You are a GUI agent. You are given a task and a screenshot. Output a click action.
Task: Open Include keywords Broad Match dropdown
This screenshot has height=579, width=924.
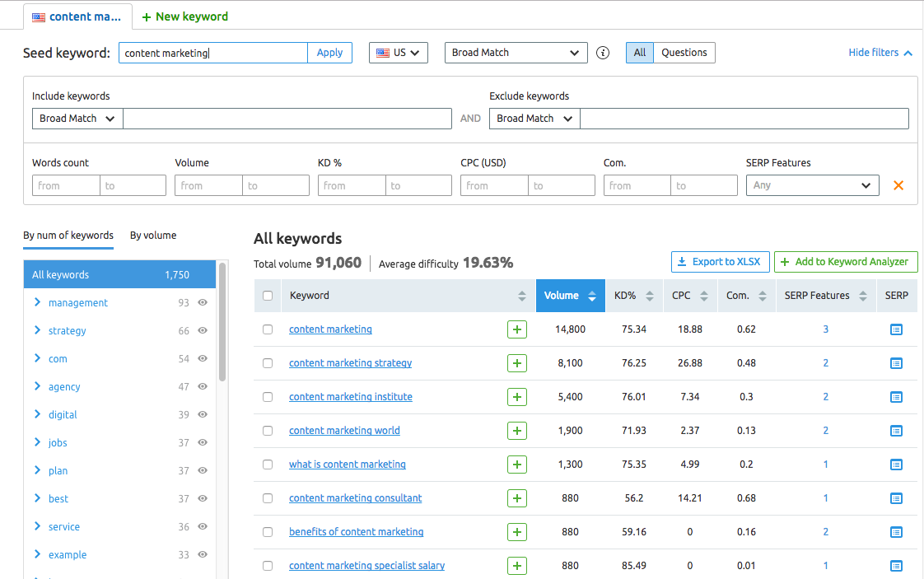pos(77,119)
